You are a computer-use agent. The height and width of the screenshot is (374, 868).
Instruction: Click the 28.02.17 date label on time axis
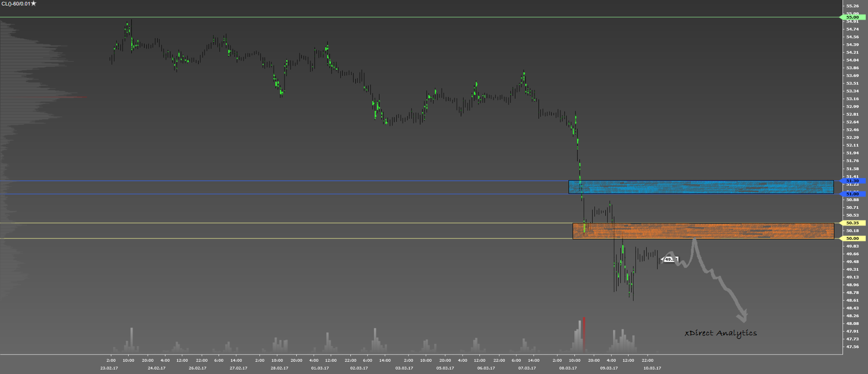point(279,368)
